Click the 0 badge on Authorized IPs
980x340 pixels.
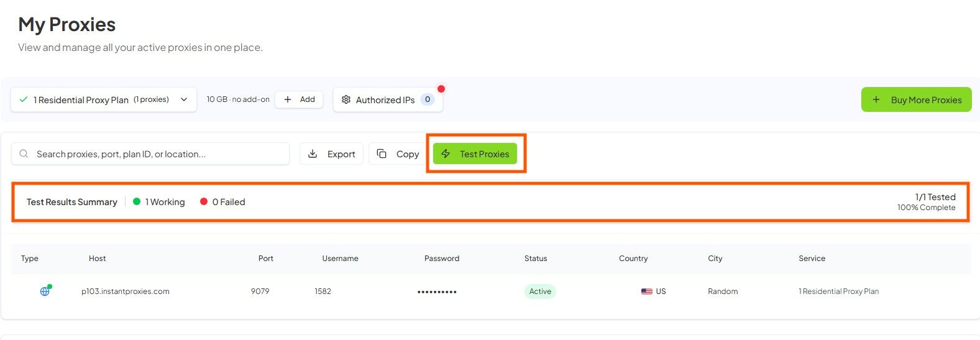coord(428,99)
